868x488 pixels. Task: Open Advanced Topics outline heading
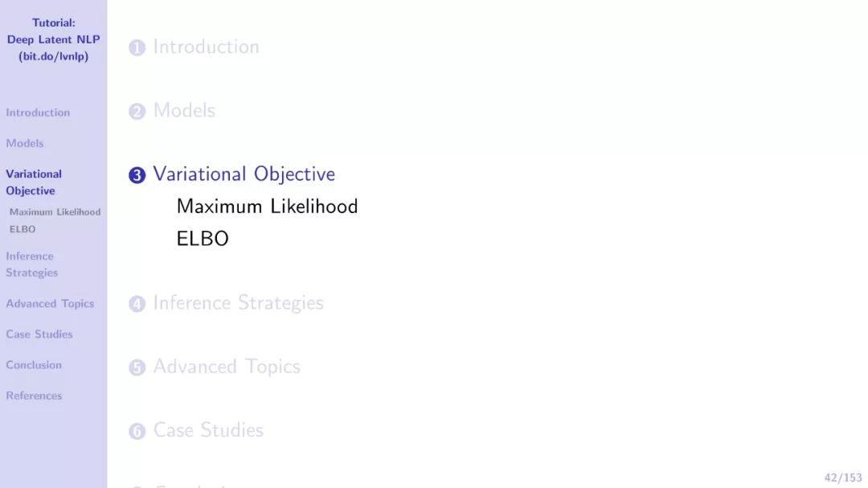click(x=227, y=366)
